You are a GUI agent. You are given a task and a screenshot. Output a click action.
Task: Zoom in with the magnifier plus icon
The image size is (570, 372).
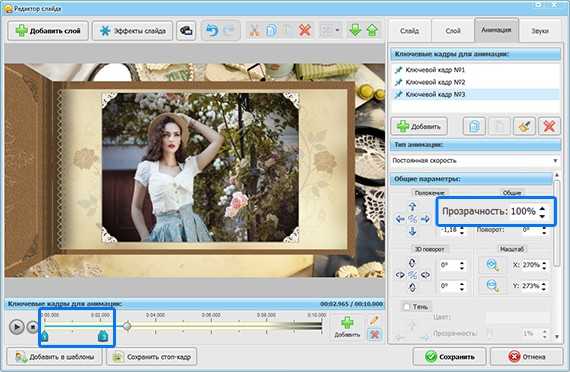point(492,265)
